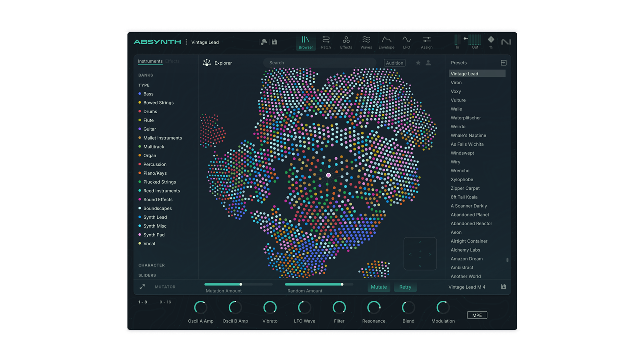644x362 pixels.
Task: Switch to macro page 9 - 16
Action: (165, 302)
